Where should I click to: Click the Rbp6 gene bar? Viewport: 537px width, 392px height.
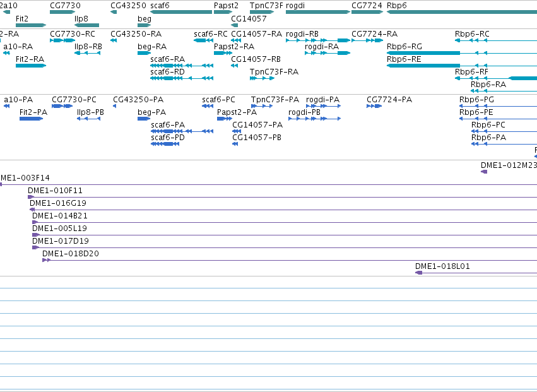[x=462, y=12]
